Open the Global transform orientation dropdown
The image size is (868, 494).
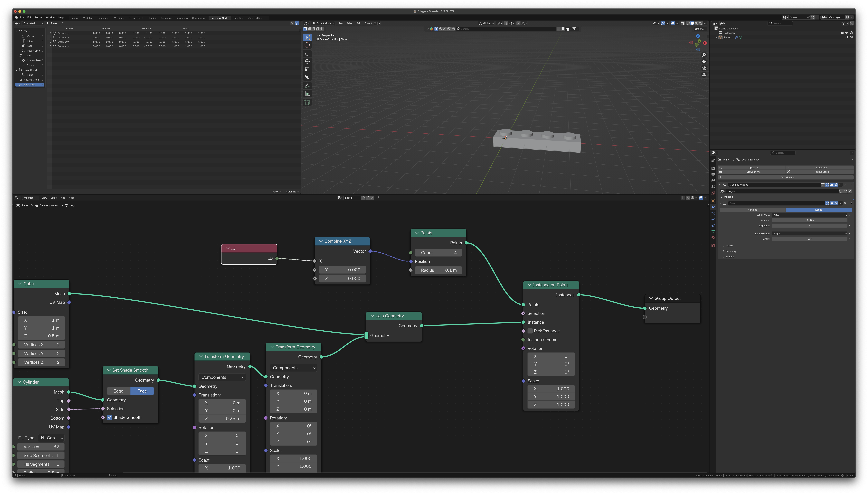click(486, 23)
